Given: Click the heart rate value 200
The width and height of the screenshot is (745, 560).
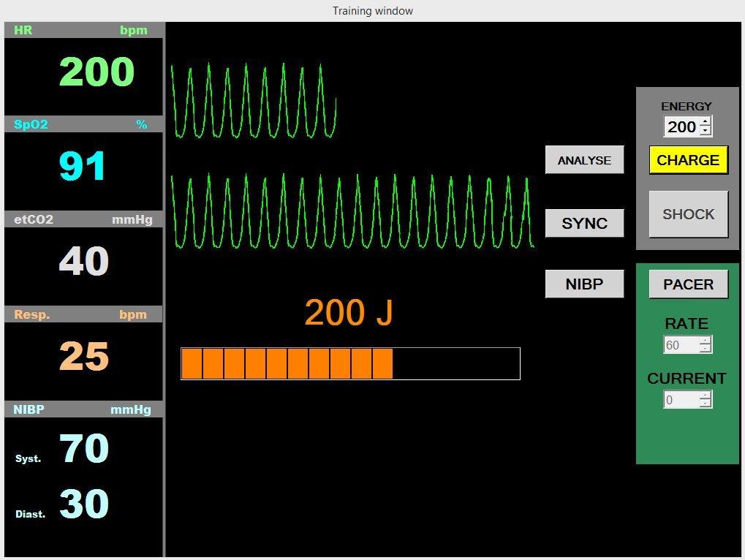Looking at the screenshot, I should click(97, 72).
